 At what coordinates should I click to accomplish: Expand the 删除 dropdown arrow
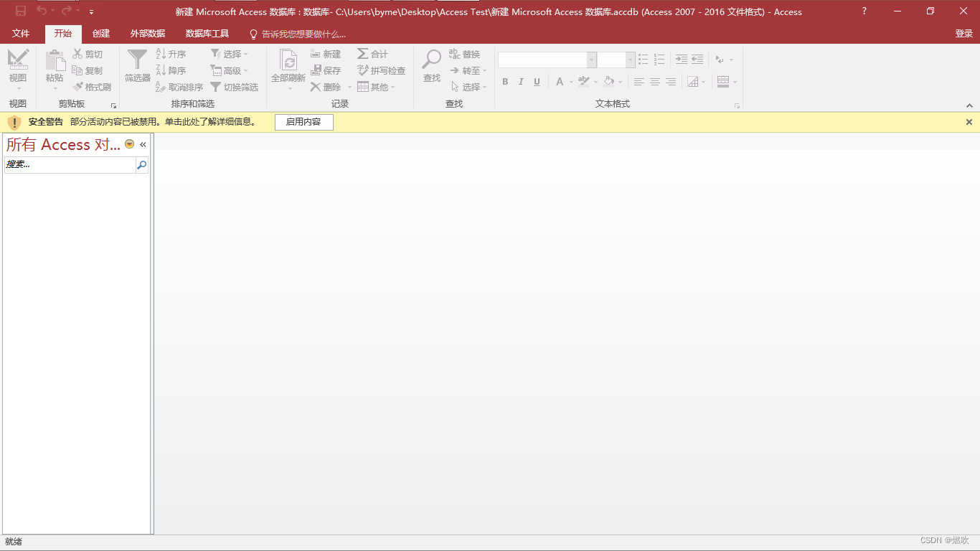click(350, 88)
